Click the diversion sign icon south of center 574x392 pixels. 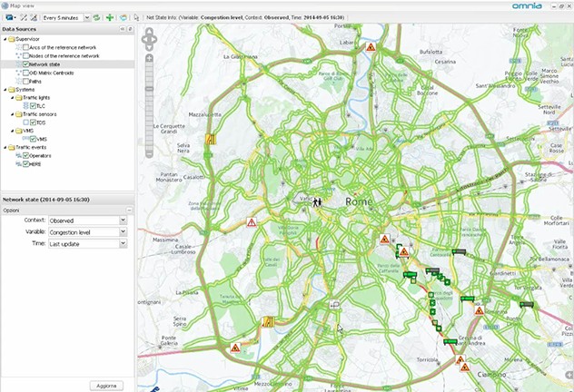click(x=334, y=304)
